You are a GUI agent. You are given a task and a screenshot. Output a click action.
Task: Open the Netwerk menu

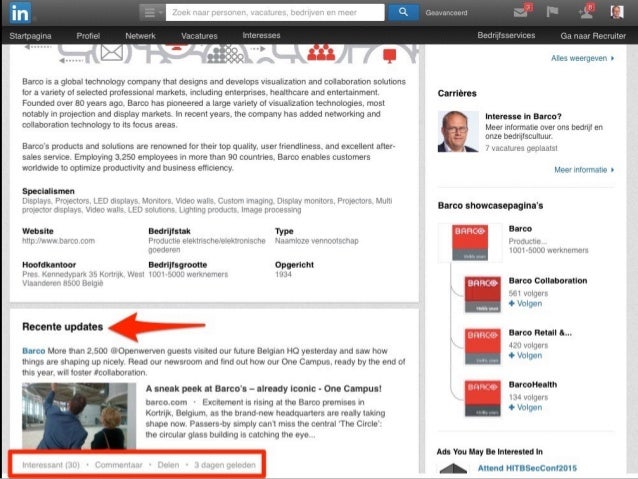tap(140, 36)
